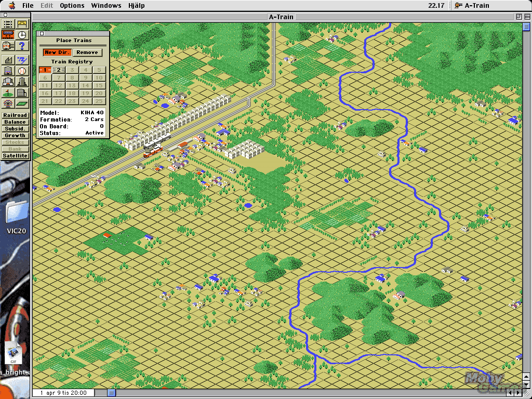532x399 pixels.
Task: Select the tall office tower icon
Action: (22, 82)
